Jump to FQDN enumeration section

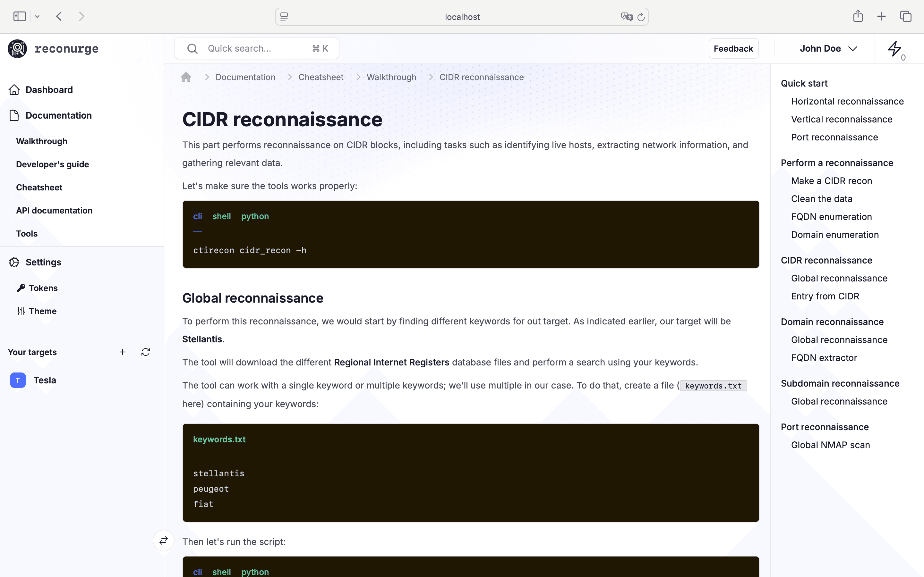(x=831, y=217)
